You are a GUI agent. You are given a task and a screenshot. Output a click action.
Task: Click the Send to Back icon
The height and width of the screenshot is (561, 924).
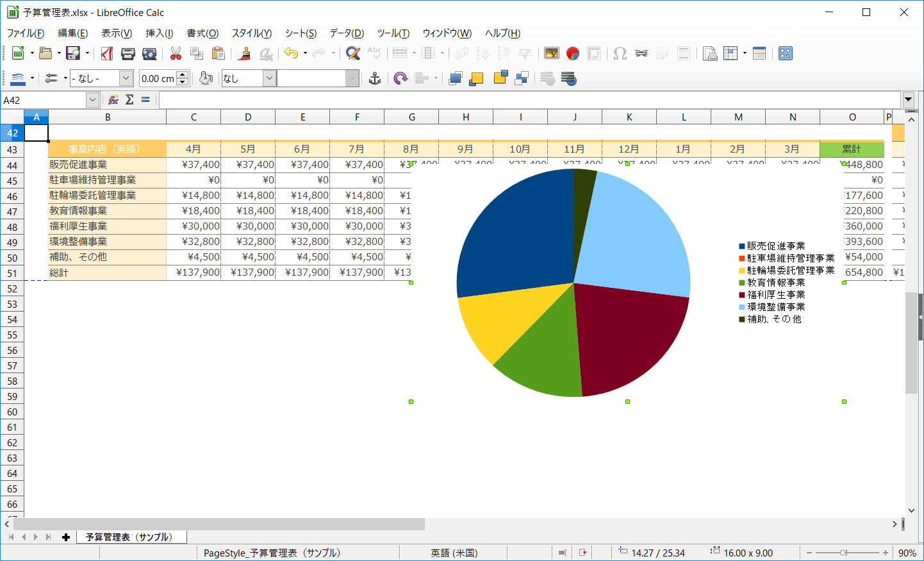tap(522, 78)
